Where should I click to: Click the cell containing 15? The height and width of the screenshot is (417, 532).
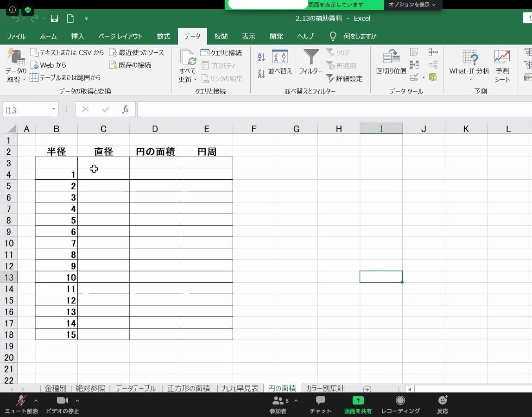click(x=57, y=334)
